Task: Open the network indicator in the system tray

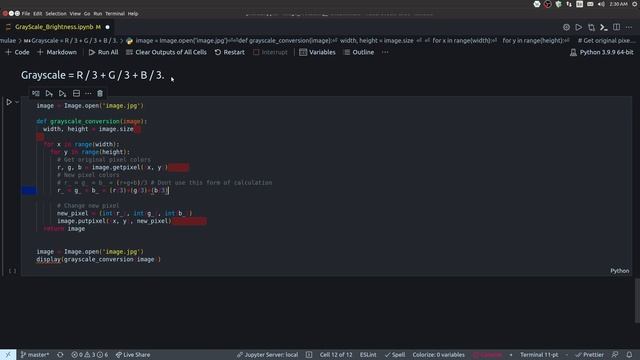Action: (569, 4)
